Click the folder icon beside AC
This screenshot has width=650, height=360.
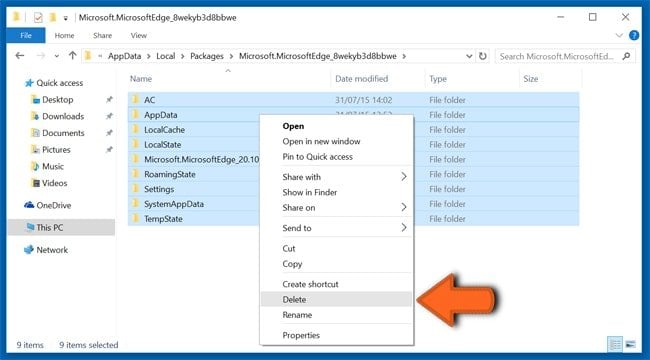(x=135, y=100)
